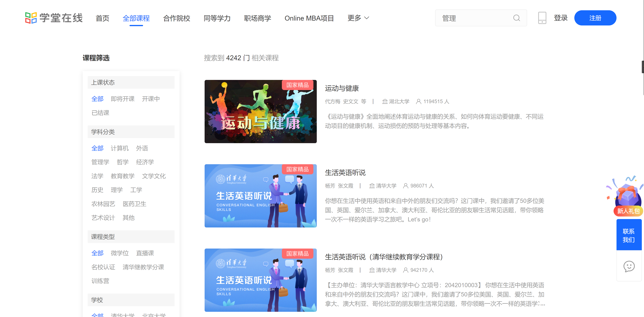This screenshot has width=644, height=317.
Task: Click 代方梅 史文文 等 instructor text
Action: point(345,102)
